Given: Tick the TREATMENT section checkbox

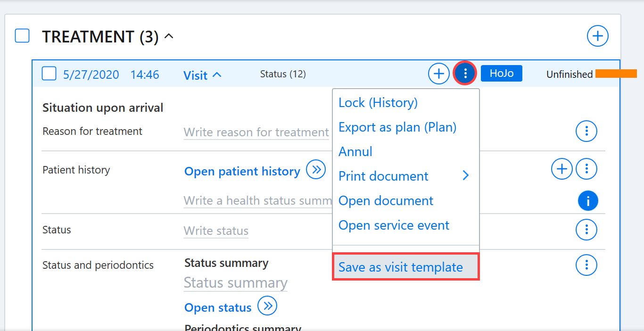Looking at the screenshot, I should (22, 36).
